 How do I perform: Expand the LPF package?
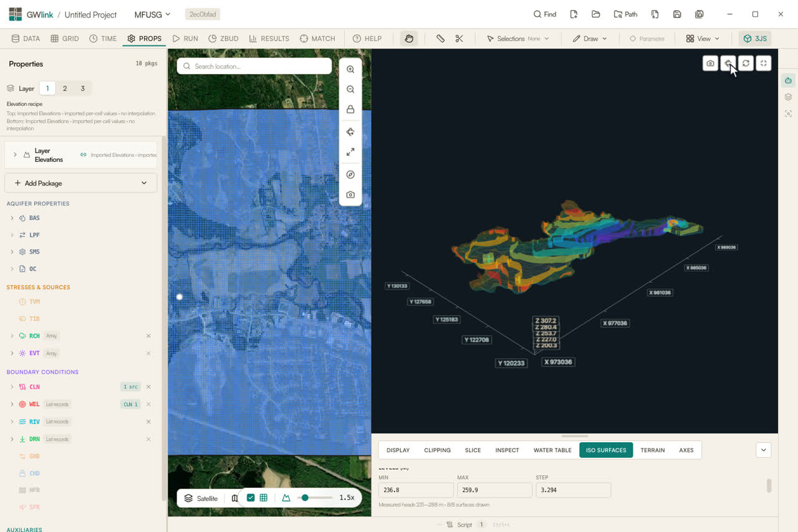click(x=12, y=235)
